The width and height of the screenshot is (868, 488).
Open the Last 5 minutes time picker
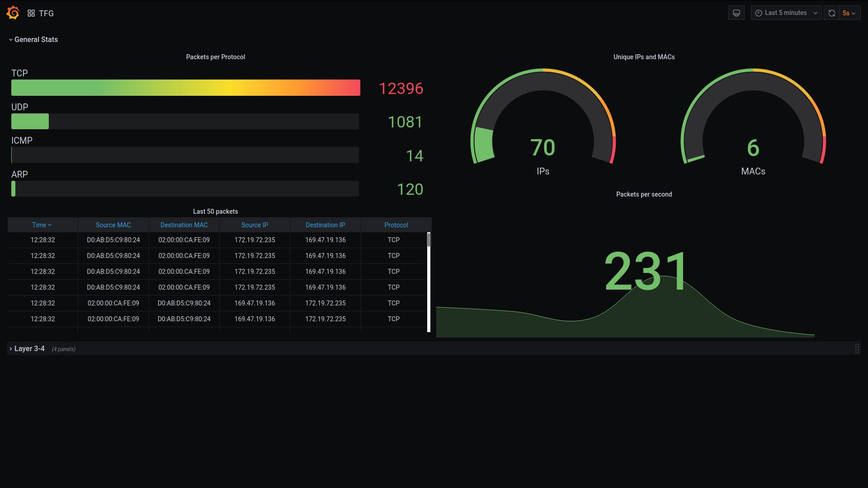pos(786,13)
